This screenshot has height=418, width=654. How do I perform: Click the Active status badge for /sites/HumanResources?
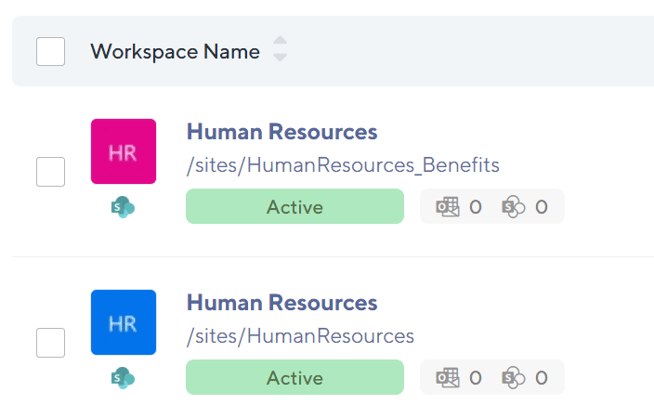295,378
